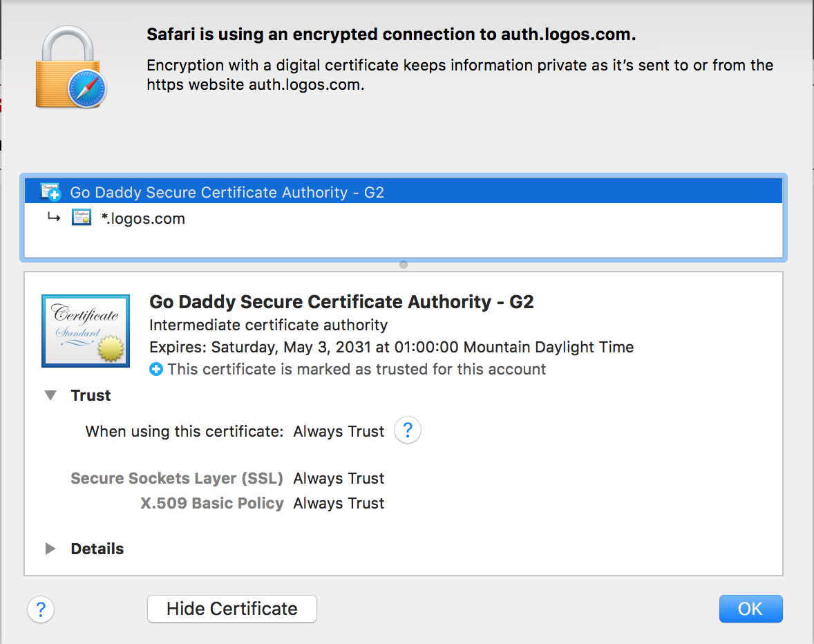Click the 'X.509 Basic Policy' label
This screenshot has width=814, height=644.
click(212, 503)
